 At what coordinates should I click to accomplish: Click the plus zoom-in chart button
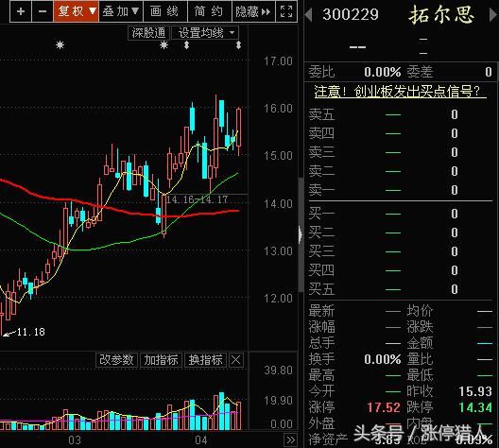pyautogui.click(x=21, y=11)
